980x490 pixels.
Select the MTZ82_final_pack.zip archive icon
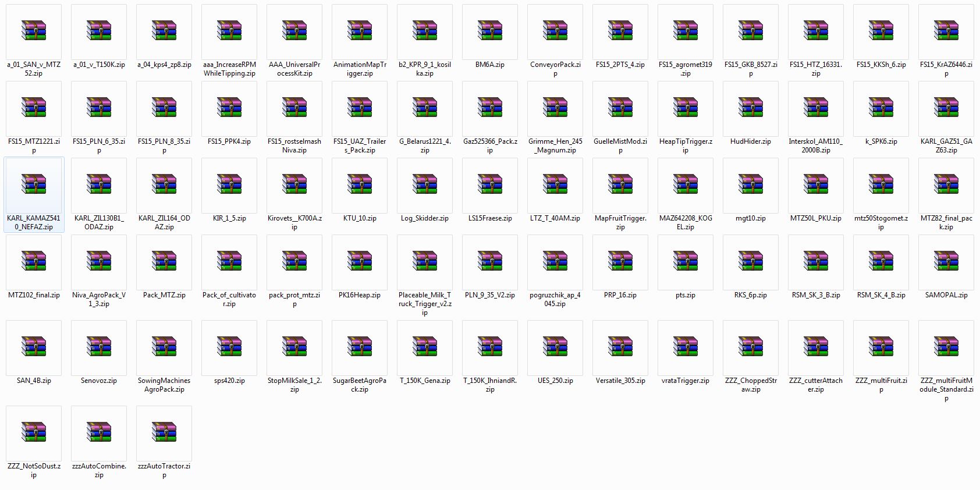pos(946,184)
